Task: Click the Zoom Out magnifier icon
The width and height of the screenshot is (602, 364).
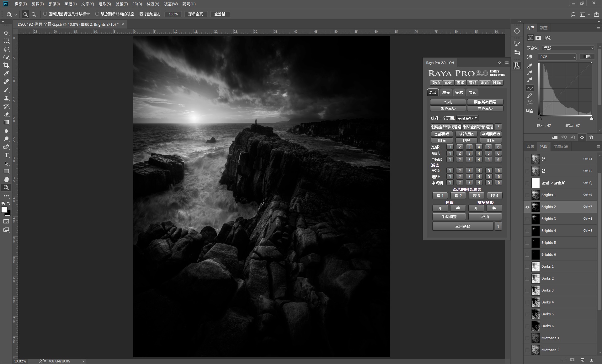Action: (34, 14)
